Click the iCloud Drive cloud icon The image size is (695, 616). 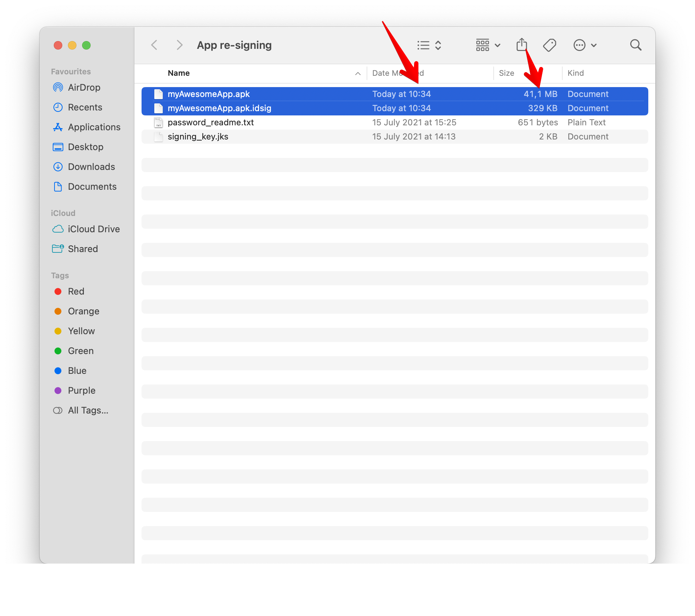(58, 229)
